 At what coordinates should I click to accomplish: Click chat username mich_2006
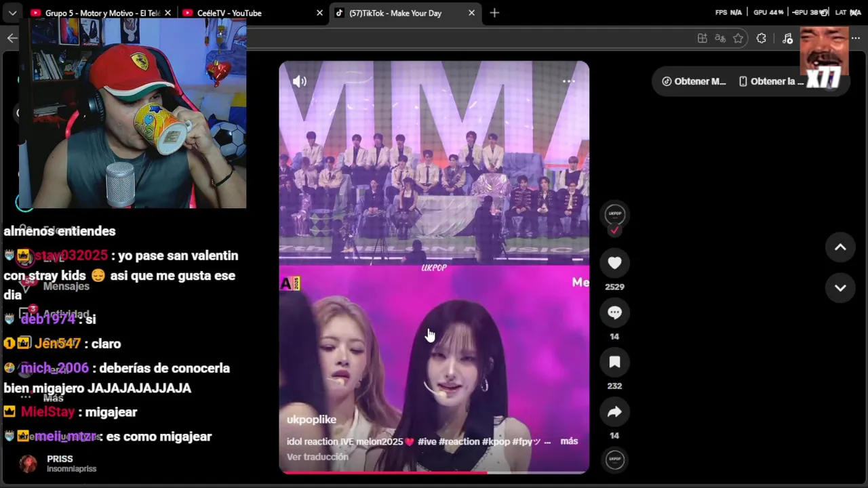click(54, 368)
